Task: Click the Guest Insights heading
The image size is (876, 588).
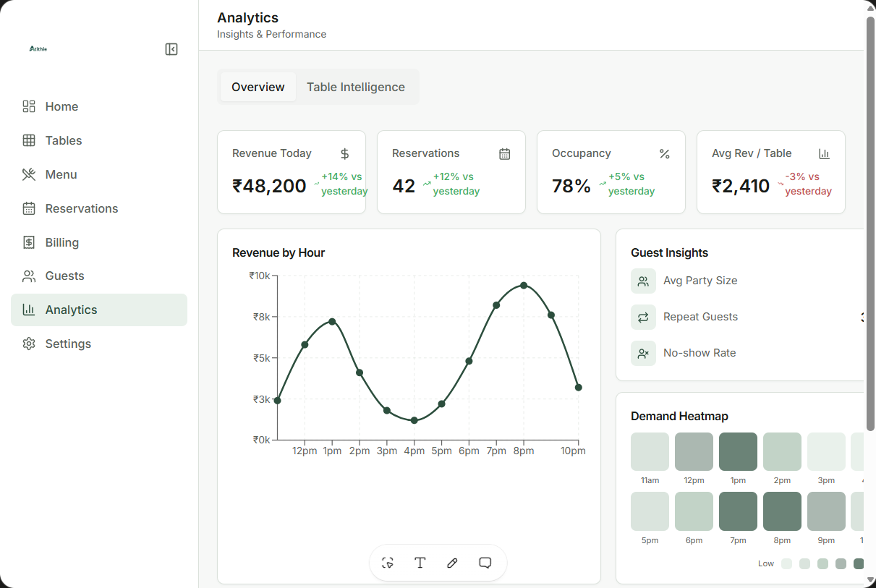Action: point(669,252)
